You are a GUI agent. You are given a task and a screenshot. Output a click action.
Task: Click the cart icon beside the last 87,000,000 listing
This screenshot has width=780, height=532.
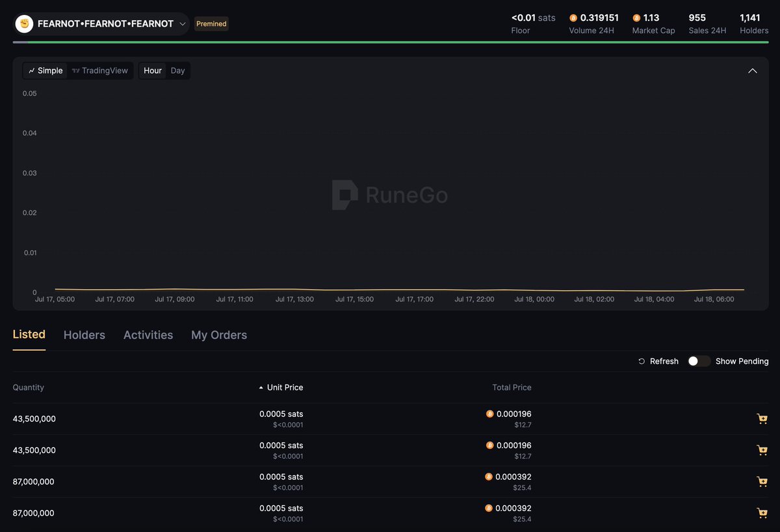762,513
